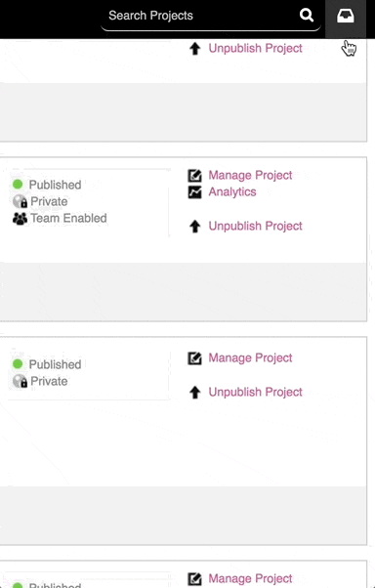Click the topmost Unpublish Project link

[256, 48]
